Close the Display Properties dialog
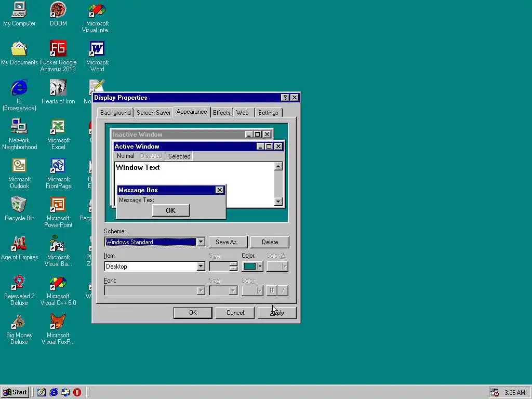The image size is (532, 399). (x=295, y=98)
